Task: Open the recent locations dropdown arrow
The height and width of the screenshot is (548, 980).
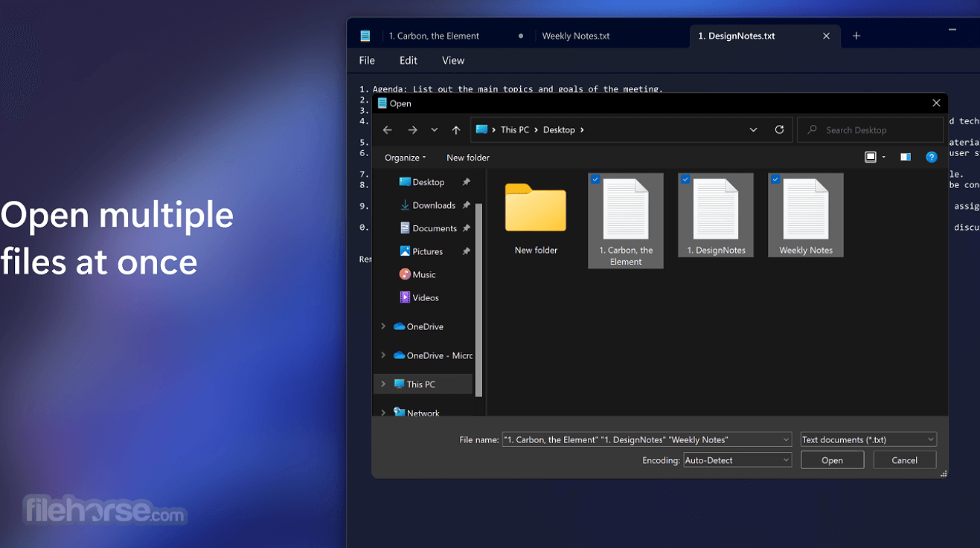Action: pyautogui.click(x=435, y=130)
